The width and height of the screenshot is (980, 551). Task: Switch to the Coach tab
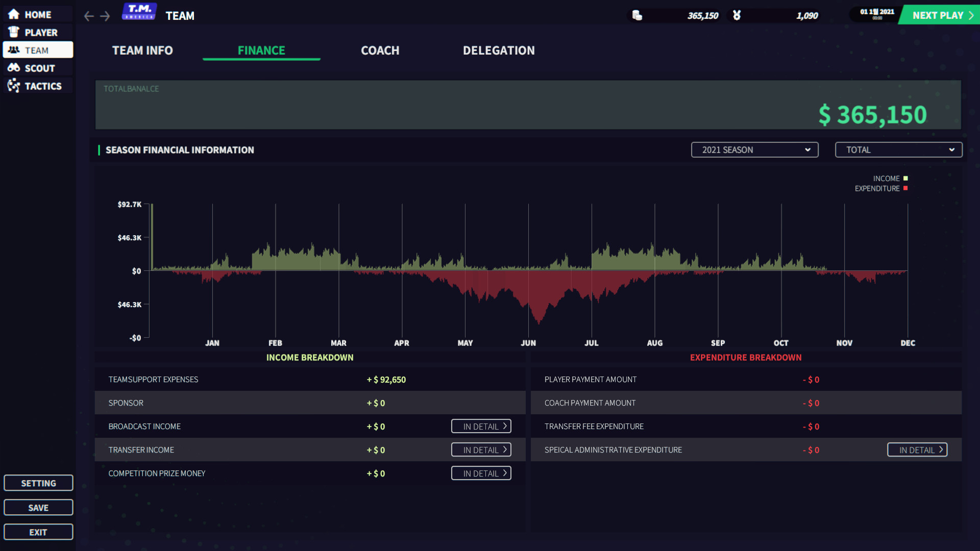[380, 51]
